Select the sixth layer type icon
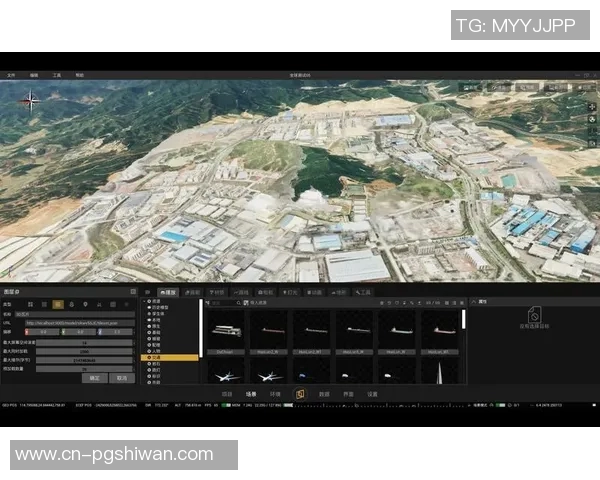The width and height of the screenshot is (600, 480). point(99,304)
